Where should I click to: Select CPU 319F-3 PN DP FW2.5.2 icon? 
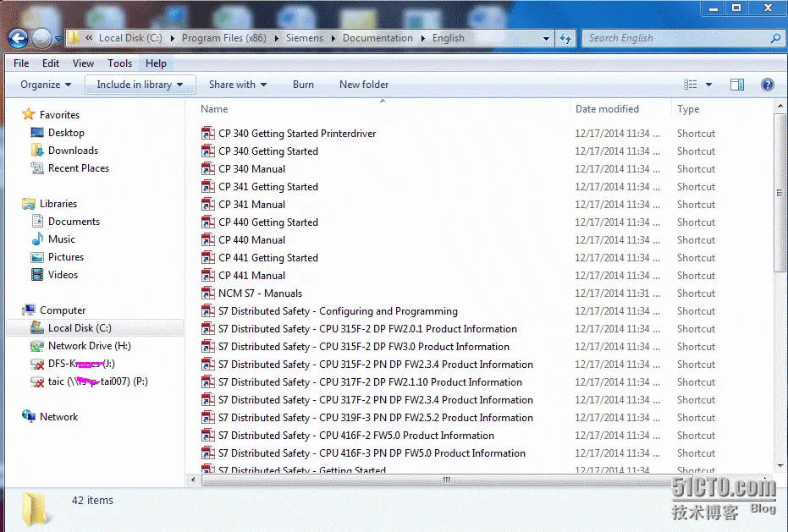208,418
